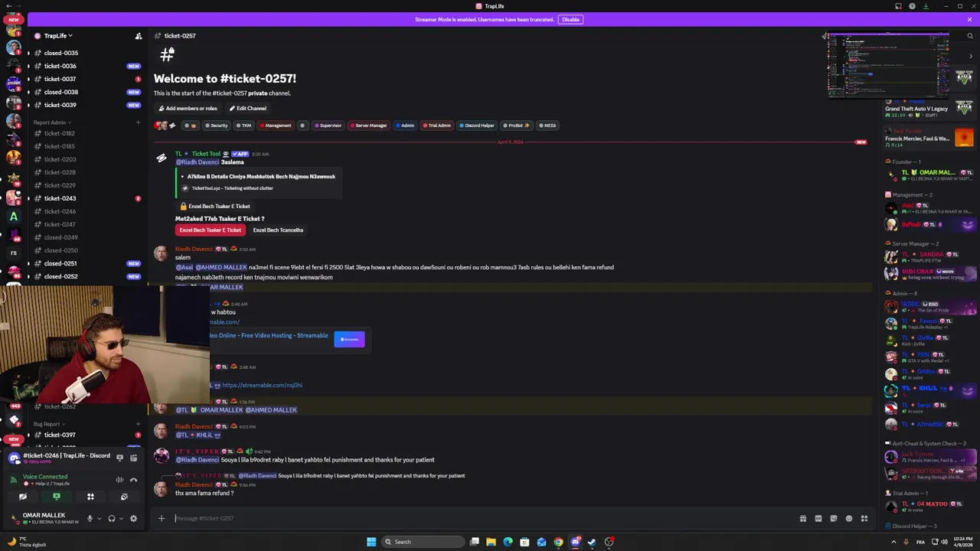Open the sticker picker
The image size is (980, 551).
(x=834, y=518)
